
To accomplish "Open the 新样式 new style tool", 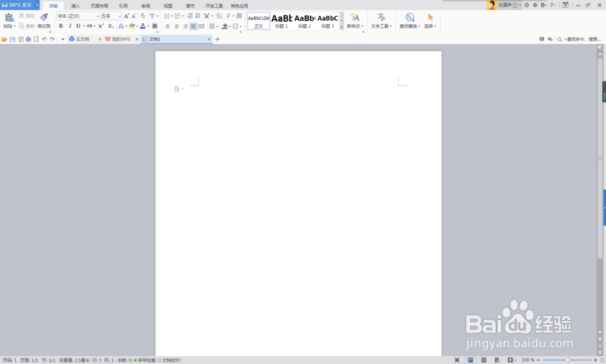I will pyautogui.click(x=355, y=21).
